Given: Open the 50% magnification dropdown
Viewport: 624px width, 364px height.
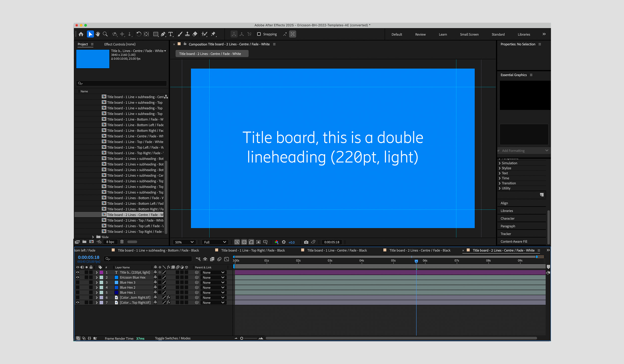Looking at the screenshot, I should pos(184,242).
